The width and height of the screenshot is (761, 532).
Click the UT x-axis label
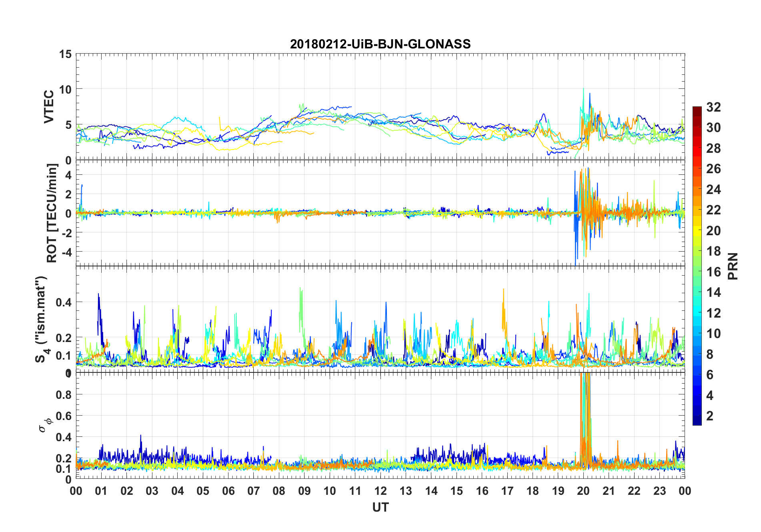380,507
